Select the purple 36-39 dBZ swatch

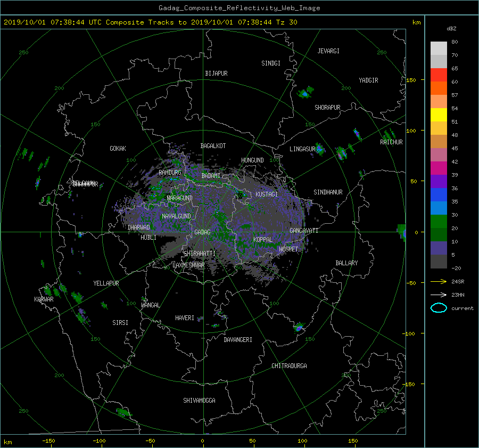pyautogui.click(x=439, y=181)
